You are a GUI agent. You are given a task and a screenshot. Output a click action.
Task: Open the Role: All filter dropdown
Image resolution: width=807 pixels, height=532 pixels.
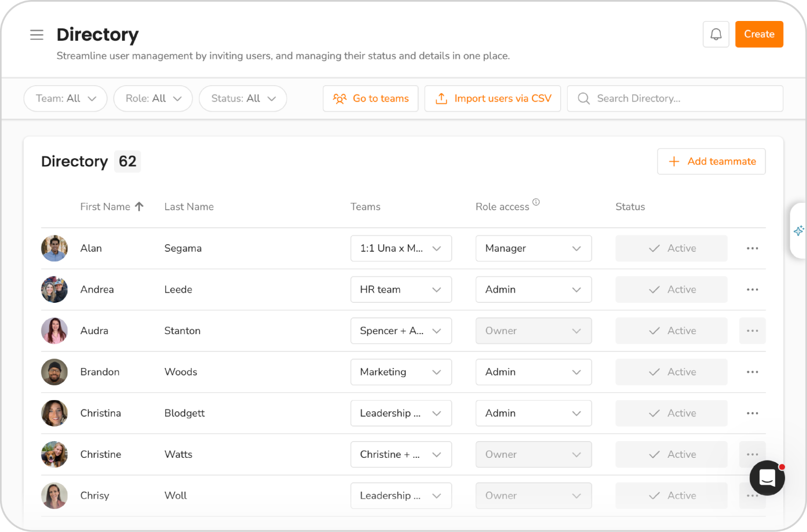coord(153,98)
